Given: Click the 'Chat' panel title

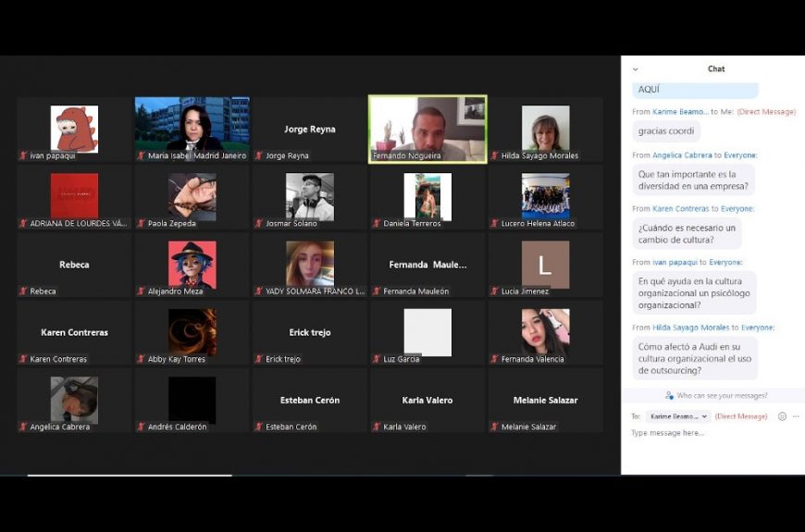Looking at the screenshot, I should [x=716, y=69].
